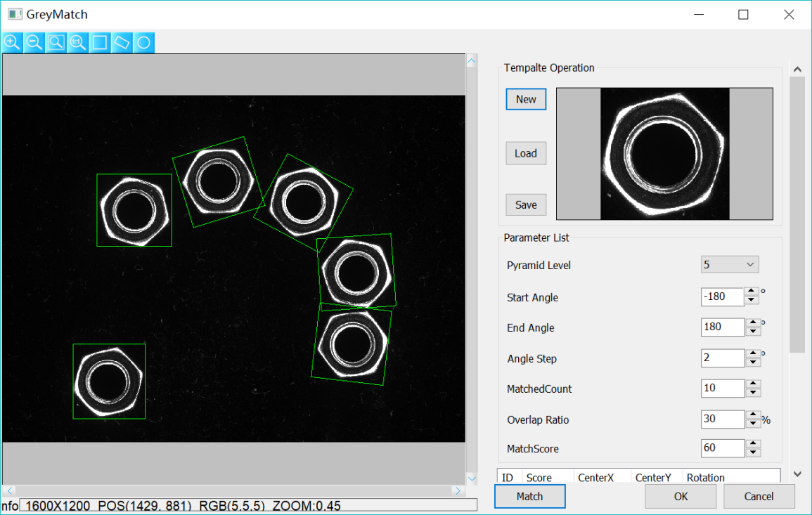
Task: Increment the Angle Step spinner
Action: click(753, 353)
